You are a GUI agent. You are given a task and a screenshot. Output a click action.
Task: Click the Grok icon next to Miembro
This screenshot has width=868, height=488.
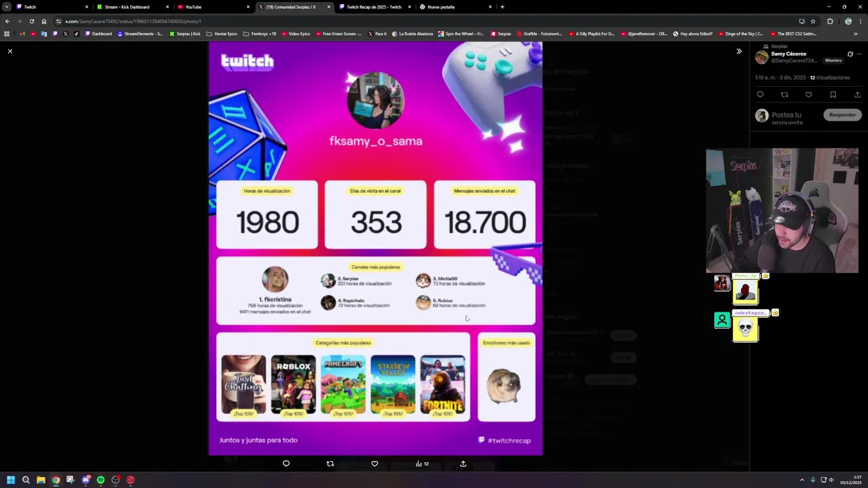coord(850,54)
